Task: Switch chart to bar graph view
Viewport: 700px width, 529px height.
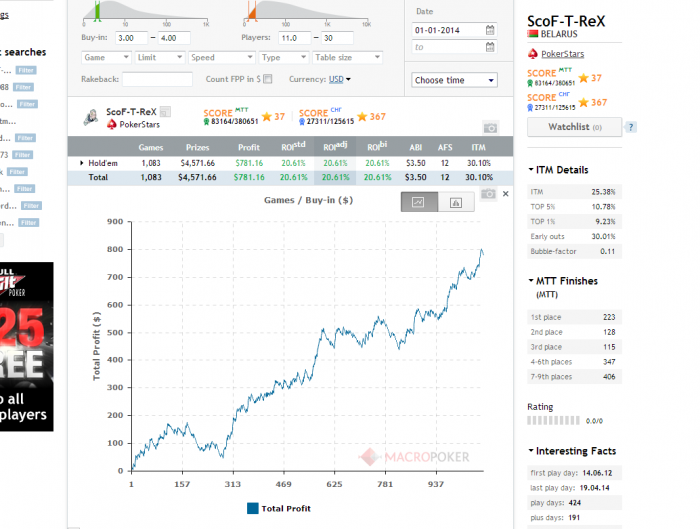Action: 456,202
